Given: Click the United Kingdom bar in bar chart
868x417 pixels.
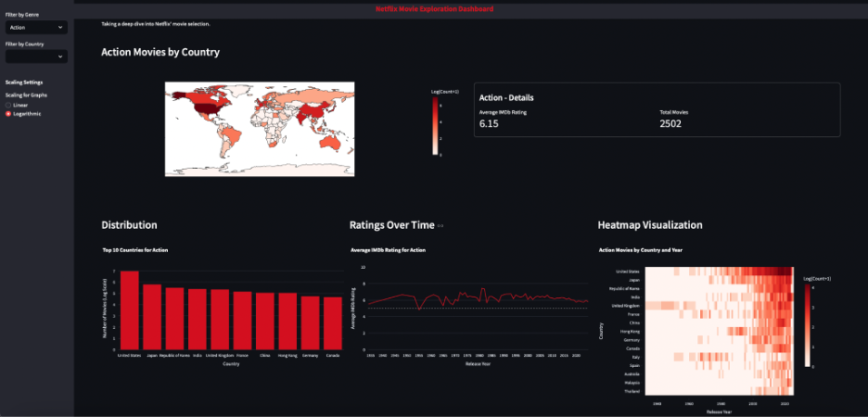Looking at the screenshot, I should pyautogui.click(x=220, y=319).
